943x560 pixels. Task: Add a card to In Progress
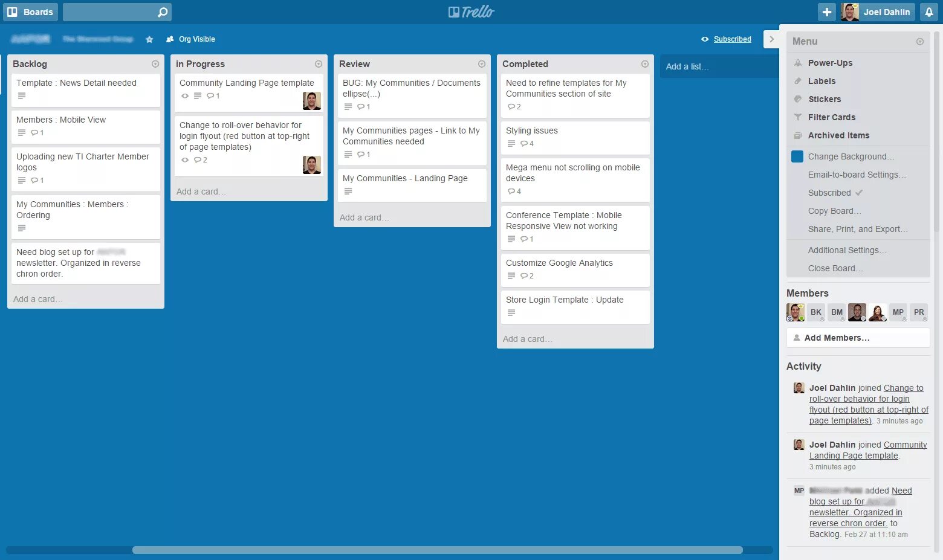click(201, 191)
